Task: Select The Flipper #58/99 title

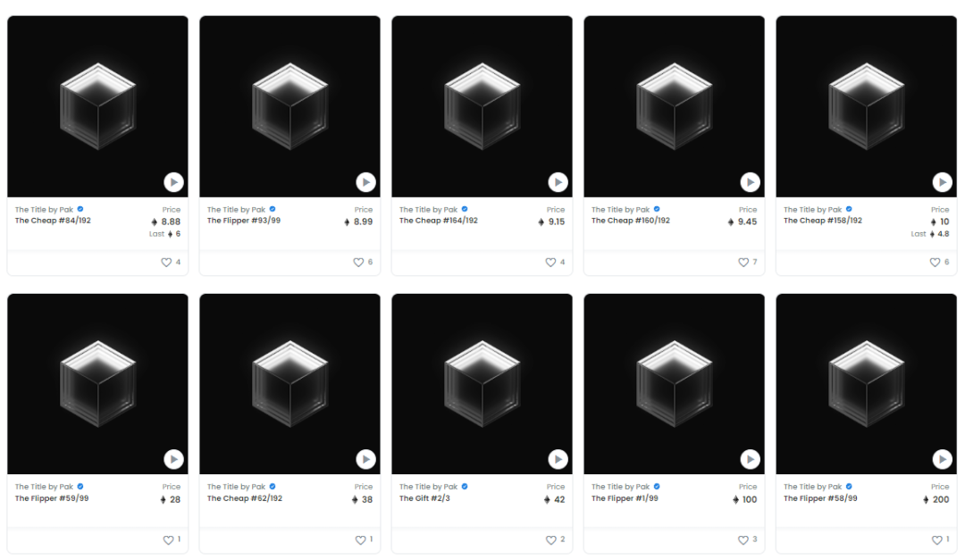Action: tap(820, 497)
